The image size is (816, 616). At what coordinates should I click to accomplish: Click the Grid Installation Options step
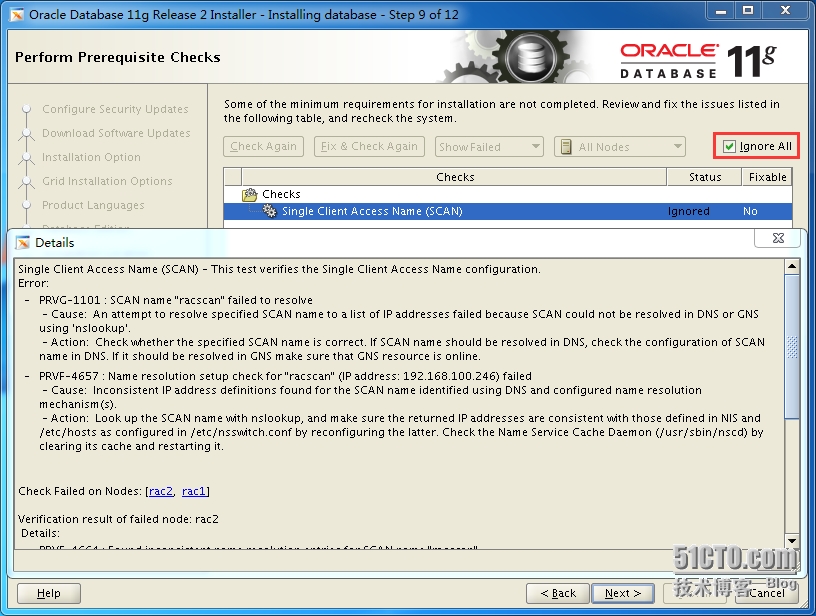(107, 181)
